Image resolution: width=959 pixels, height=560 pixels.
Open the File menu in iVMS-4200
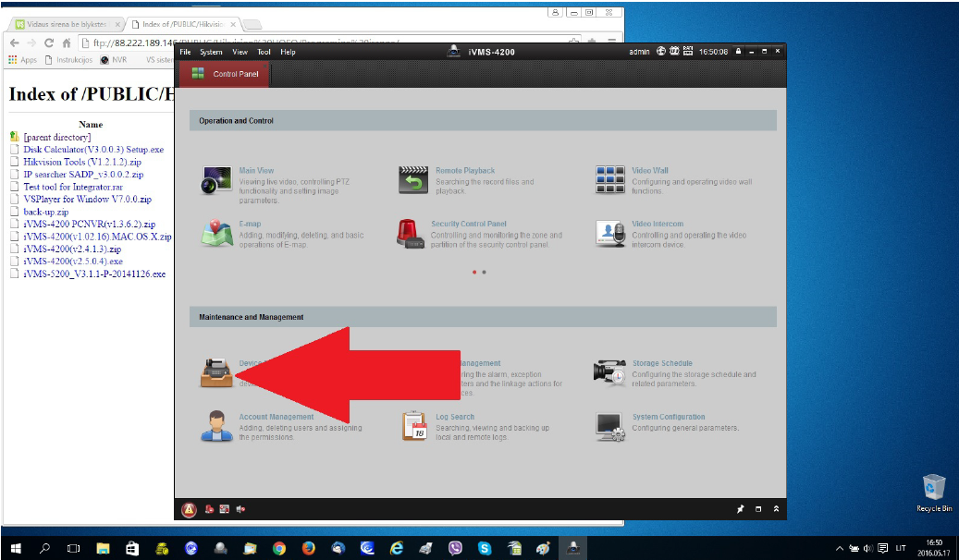point(185,52)
